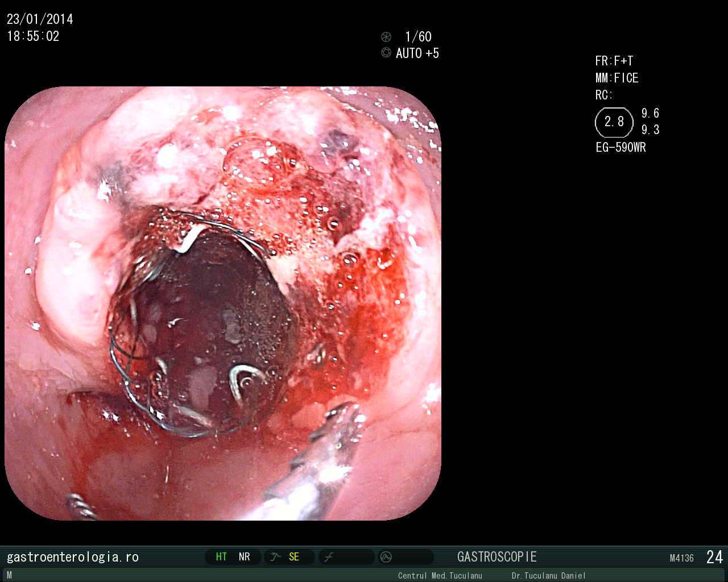Click the 9.3 scope dimension value
Viewport: 728px width, 582px height.
(651, 130)
